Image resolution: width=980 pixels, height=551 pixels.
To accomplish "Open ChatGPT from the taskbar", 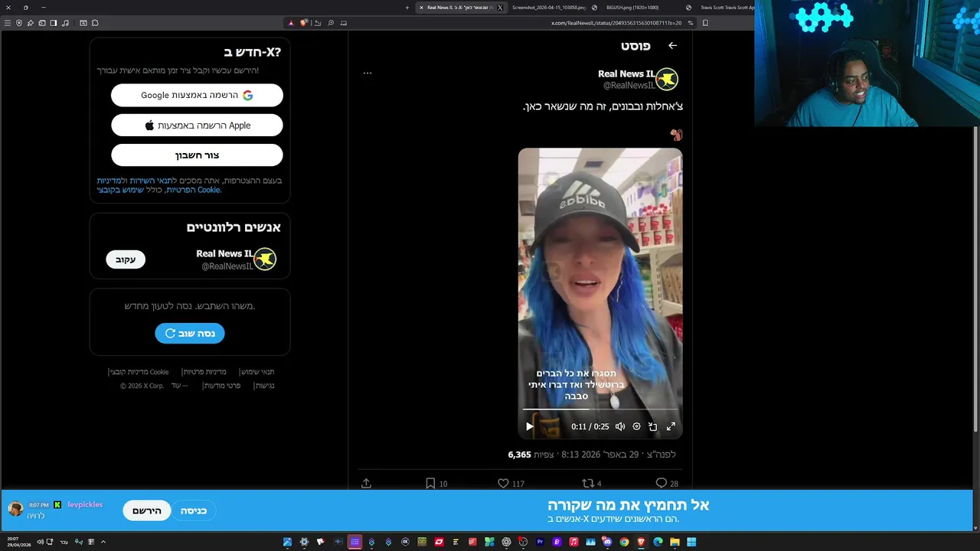I will pos(506,542).
